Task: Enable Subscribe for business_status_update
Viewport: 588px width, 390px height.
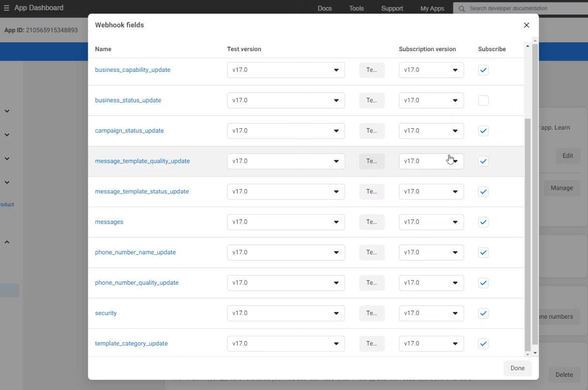Action: point(483,100)
